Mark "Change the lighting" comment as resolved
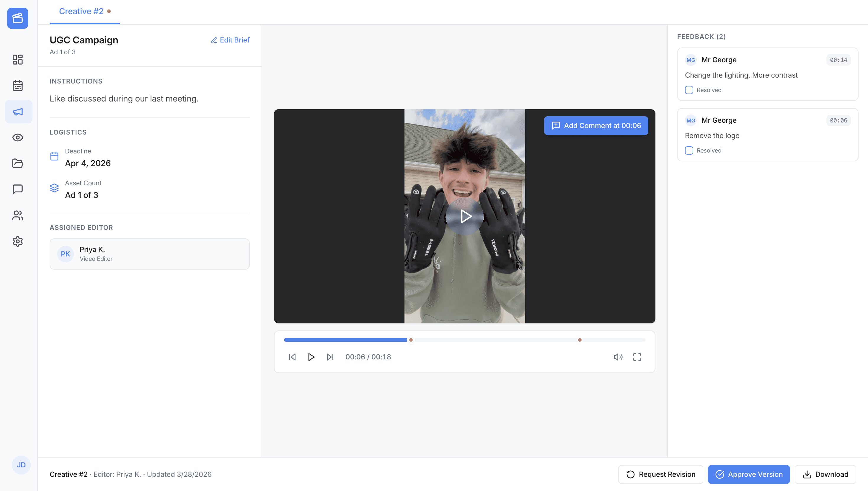The width and height of the screenshot is (868, 491). pos(689,90)
